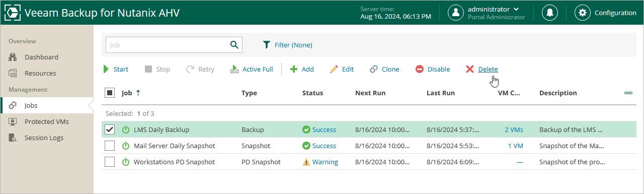Click the 8/16/2024 6:09 last run cell
The width and height of the screenshot is (644, 194).
click(x=453, y=162)
